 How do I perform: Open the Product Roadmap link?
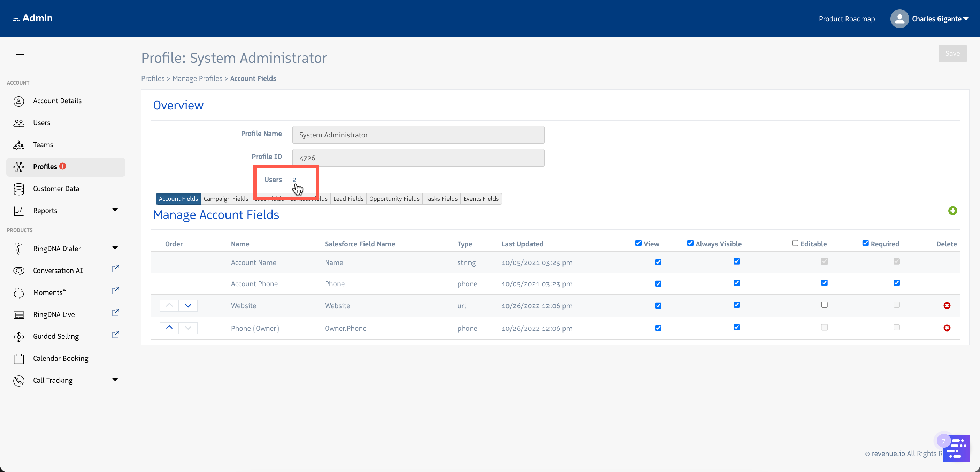coord(847,19)
